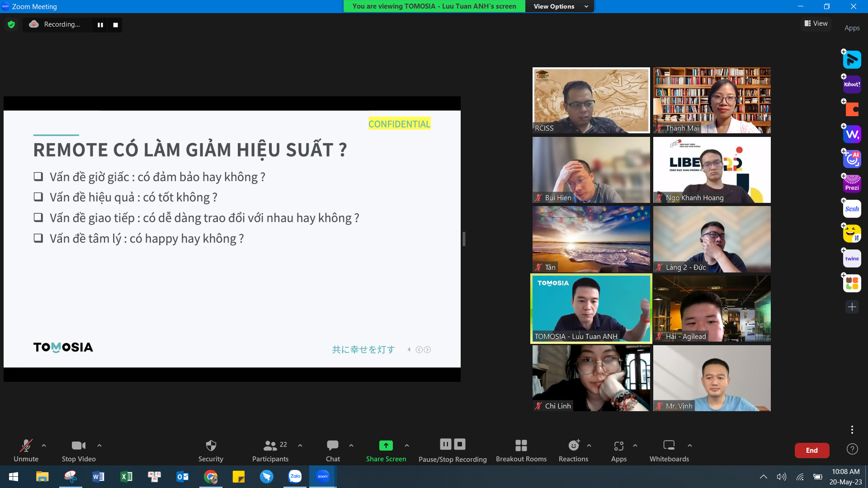Viewport: 868px width, 488px height.
Task: Open the Kahoot! app in sidebar
Action: coord(852,84)
